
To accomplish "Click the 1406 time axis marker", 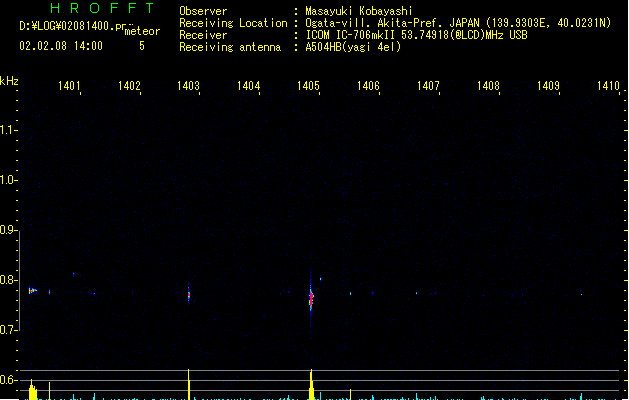I will [x=368, y=86].
